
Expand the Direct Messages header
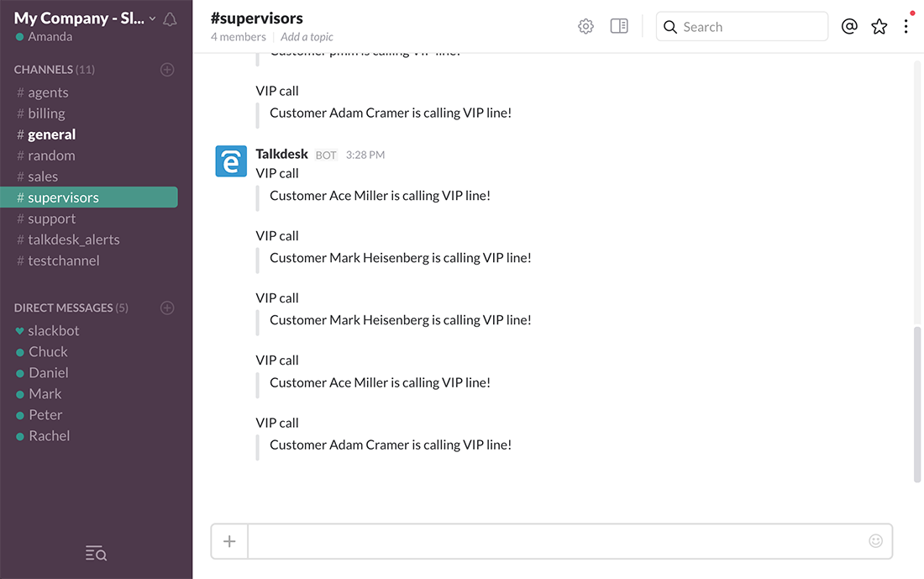click(x=71, y=308)
